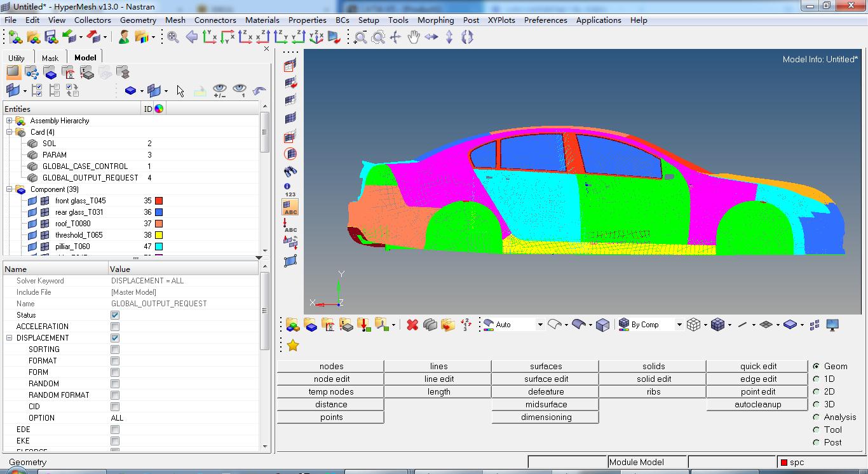This screenshot has height=474, width=868.
Task: Collapse the Card (4) folder
Action: pos(10,132)
